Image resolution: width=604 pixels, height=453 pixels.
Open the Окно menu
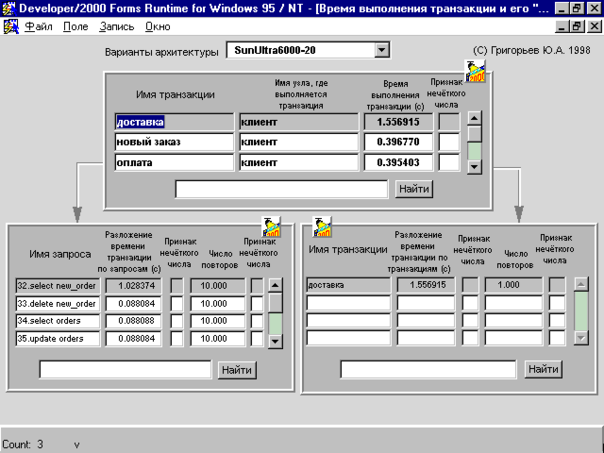click(x=158, y=27)
